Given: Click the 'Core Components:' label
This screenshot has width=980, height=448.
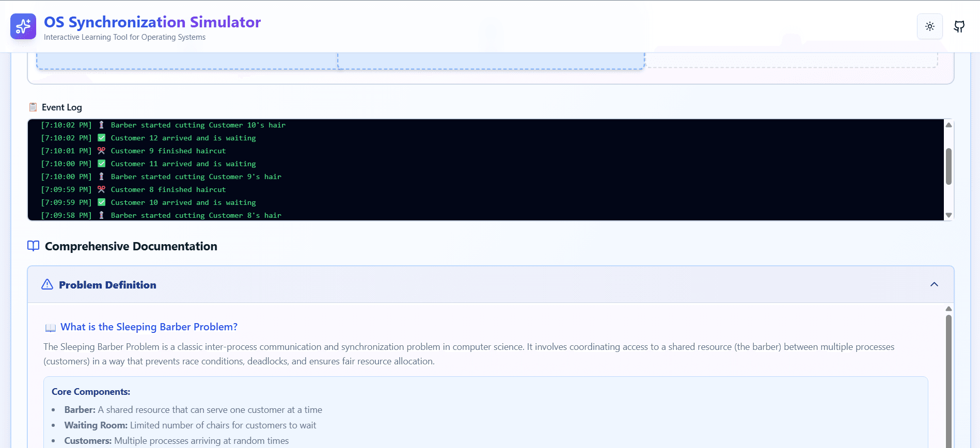Looking at the screenshot, I should click(91, 392).
